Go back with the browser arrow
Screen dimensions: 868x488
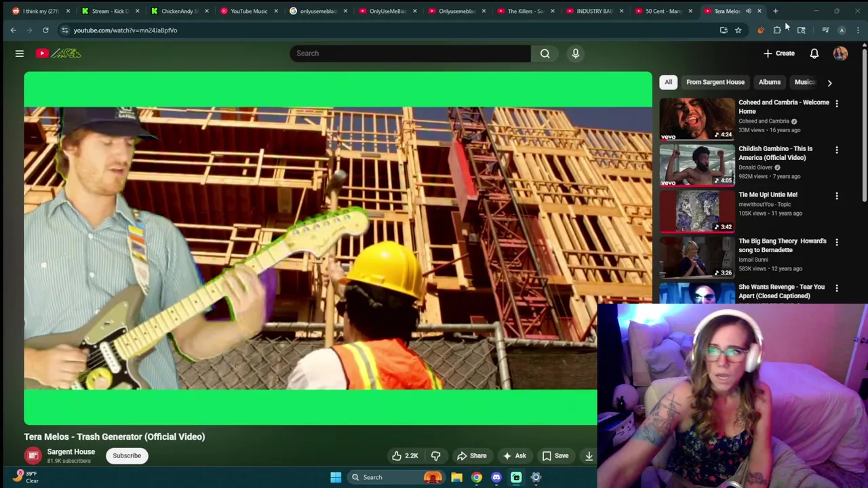pyautogui.click(x=13, y=30)
